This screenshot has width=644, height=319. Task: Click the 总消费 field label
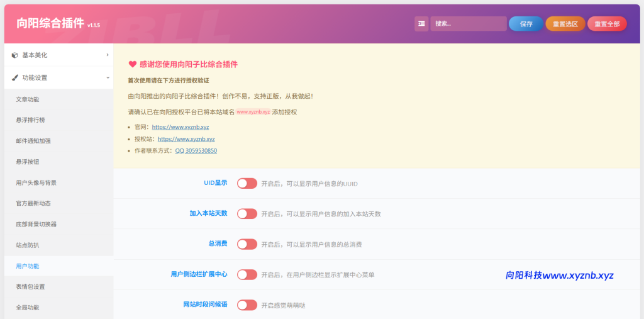(x=218, y=243)
